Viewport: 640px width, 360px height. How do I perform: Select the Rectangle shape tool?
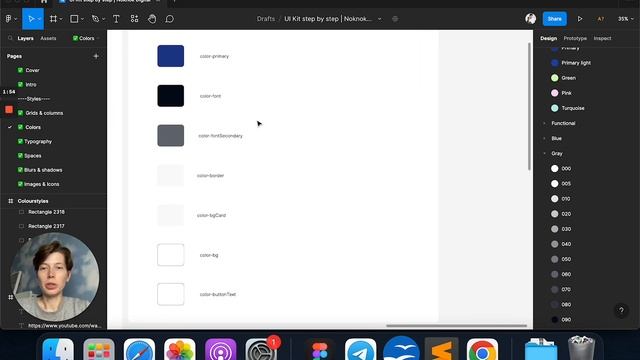click(74, 19)
